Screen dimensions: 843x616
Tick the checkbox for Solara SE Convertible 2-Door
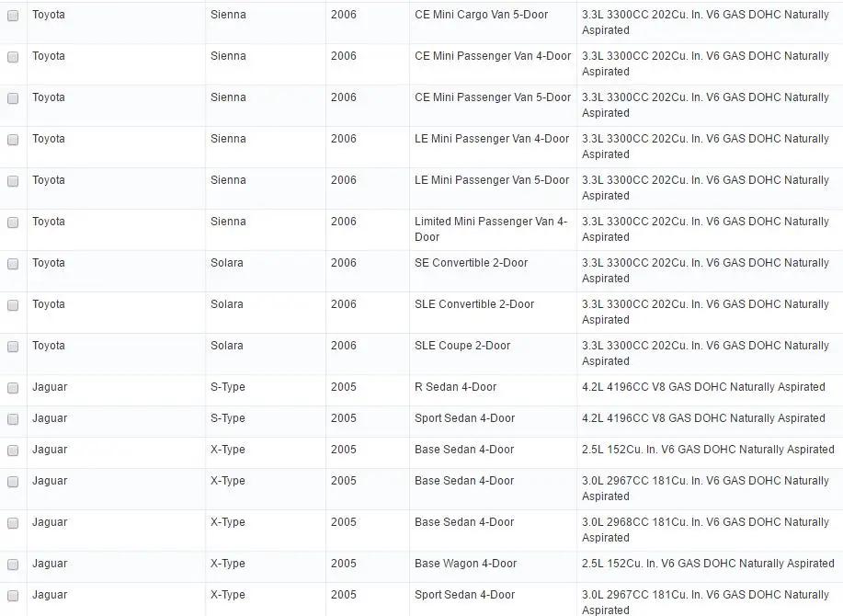click(13, 264)
